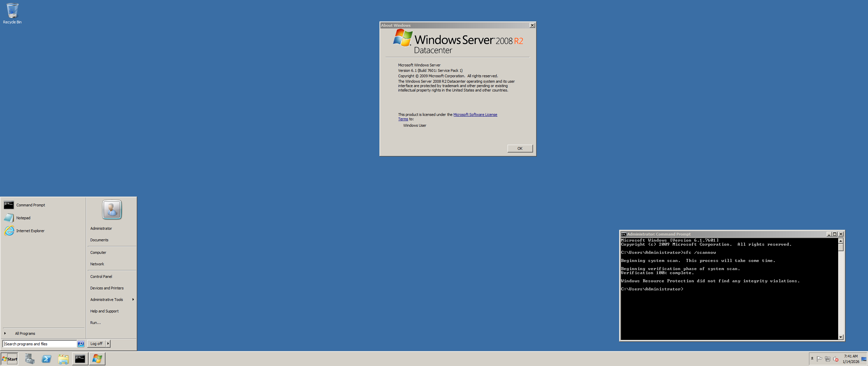868x366 pixels.
Task: Open the Microsoft Software License Terms link
Action: pyautogui.click(x=475, y=115)
